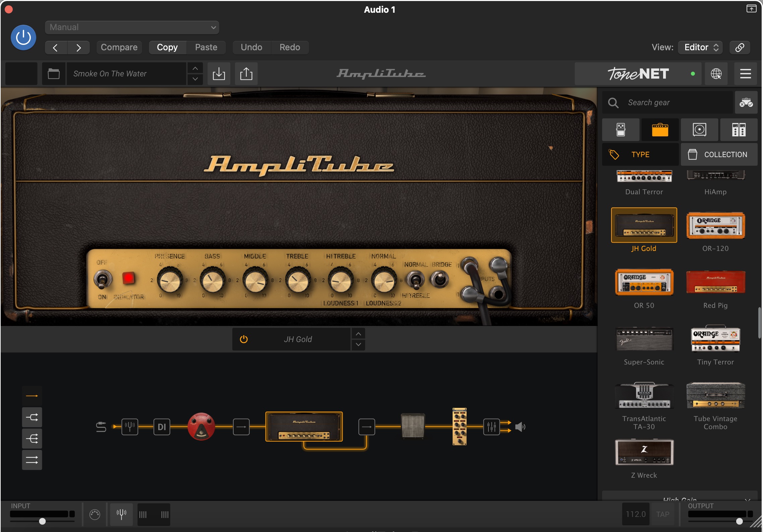Choose the Tiny Terror amp thumbnail
The height and width of the screenshot is (532, 763).
pyautogui.click(x=715, y=338)
